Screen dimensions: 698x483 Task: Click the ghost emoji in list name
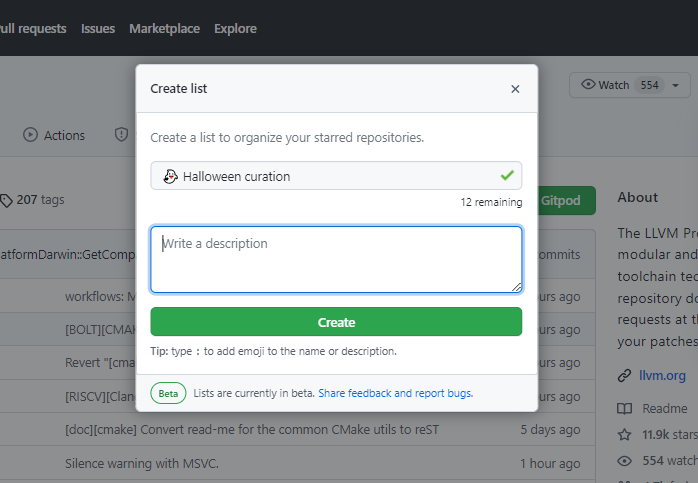[x=170, y=177]
